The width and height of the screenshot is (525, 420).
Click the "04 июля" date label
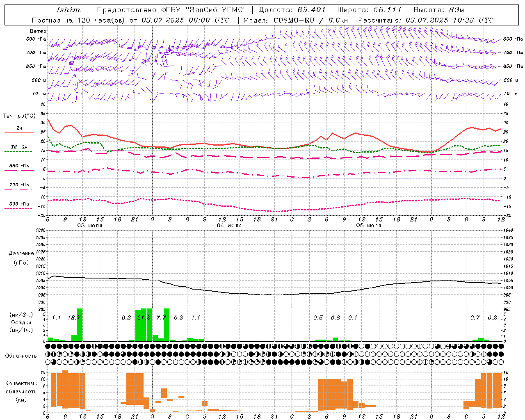(229, 226)
